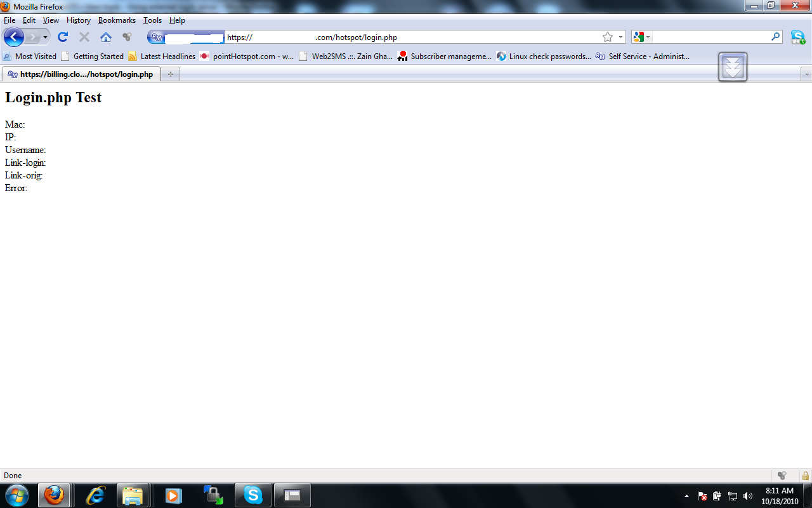Viewport: 812px width, 508px height.
Task: Click the Stop loading icon
Action: coord(84,37)
